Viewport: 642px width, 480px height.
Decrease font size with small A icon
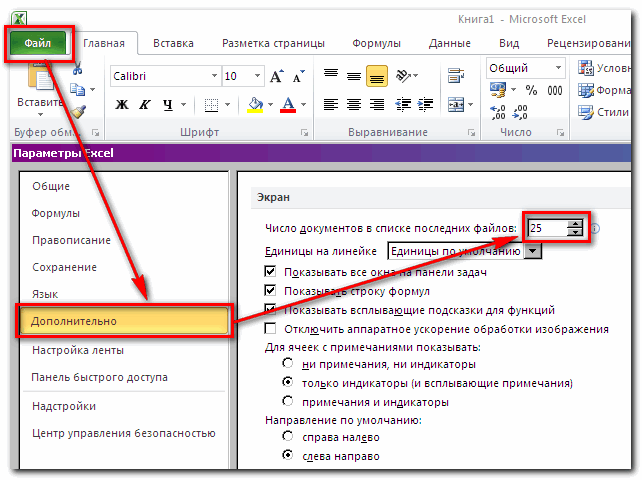tap(299, 76)
